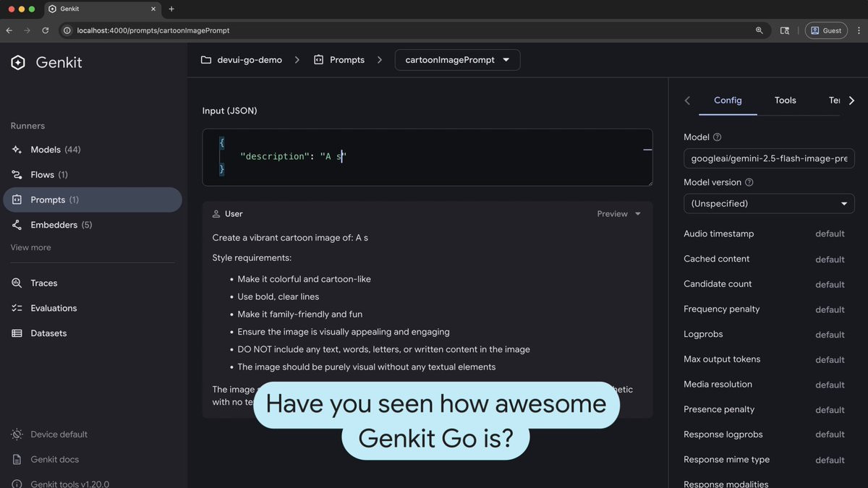Click the User role person icon
The height and width of the screenshot is (488, 868).
tap(216, 214)
